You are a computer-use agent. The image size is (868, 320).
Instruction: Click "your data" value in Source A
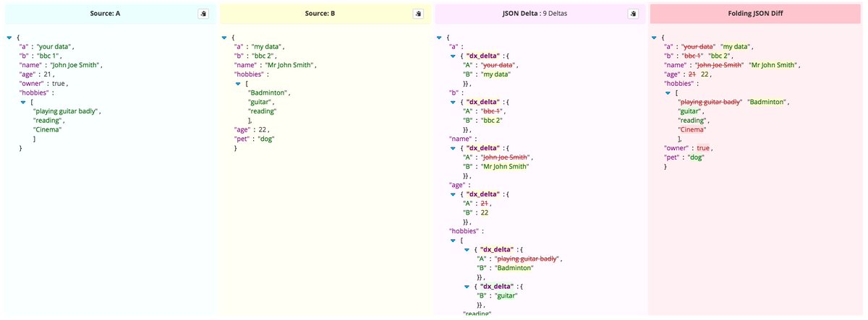(54, 46)
